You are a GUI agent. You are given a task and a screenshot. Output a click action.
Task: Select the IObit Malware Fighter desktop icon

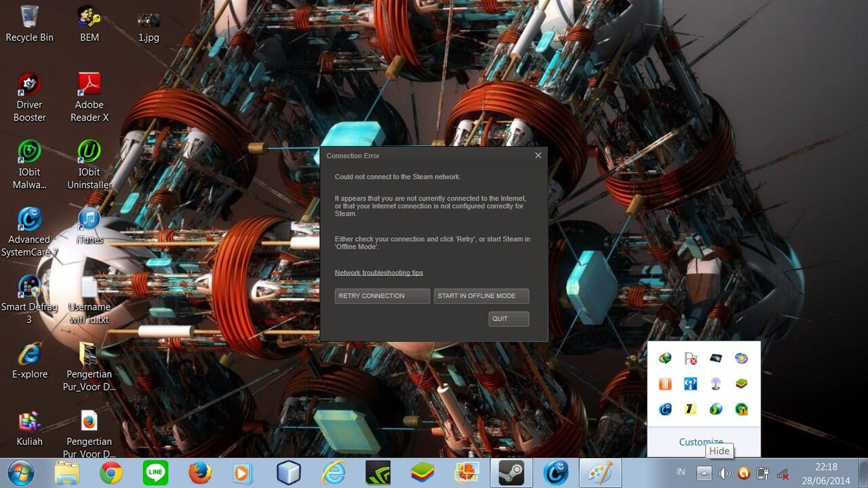[29, 165]
